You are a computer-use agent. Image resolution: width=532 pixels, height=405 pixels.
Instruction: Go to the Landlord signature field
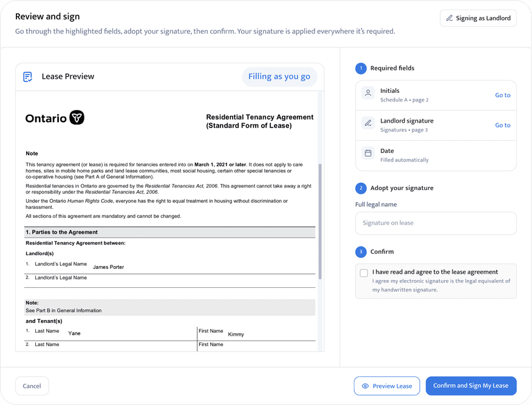502,125
